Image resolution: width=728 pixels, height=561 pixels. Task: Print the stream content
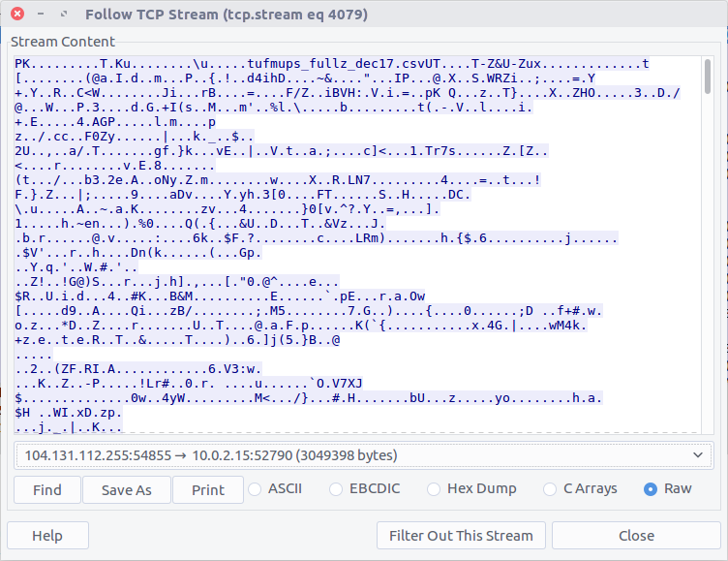point(207,490)
